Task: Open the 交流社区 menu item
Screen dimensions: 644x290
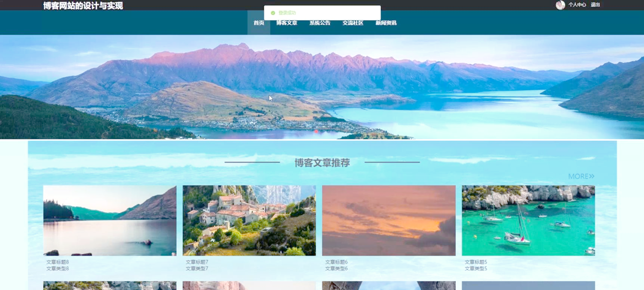Action: [x=353, y=23]
